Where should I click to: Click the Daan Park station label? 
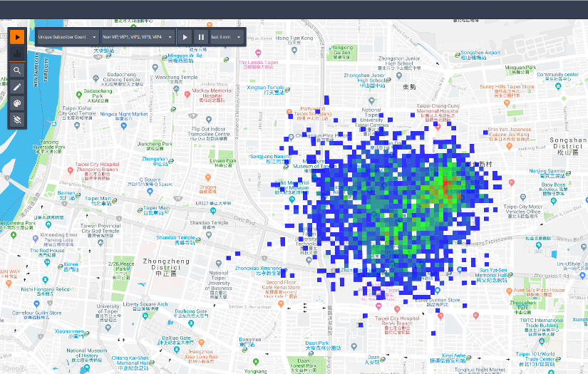(x=322, y=346)
